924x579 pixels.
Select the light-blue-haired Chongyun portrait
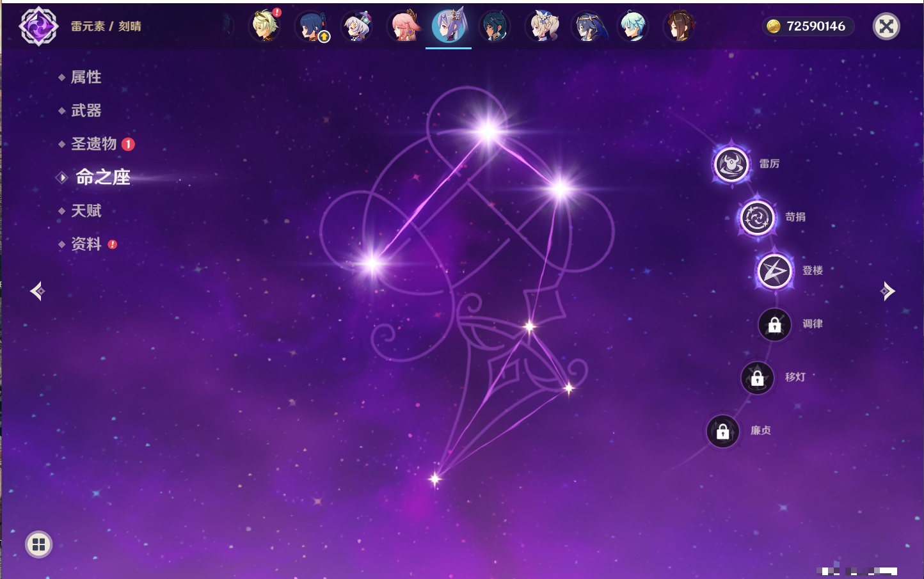tap(633, 27)
